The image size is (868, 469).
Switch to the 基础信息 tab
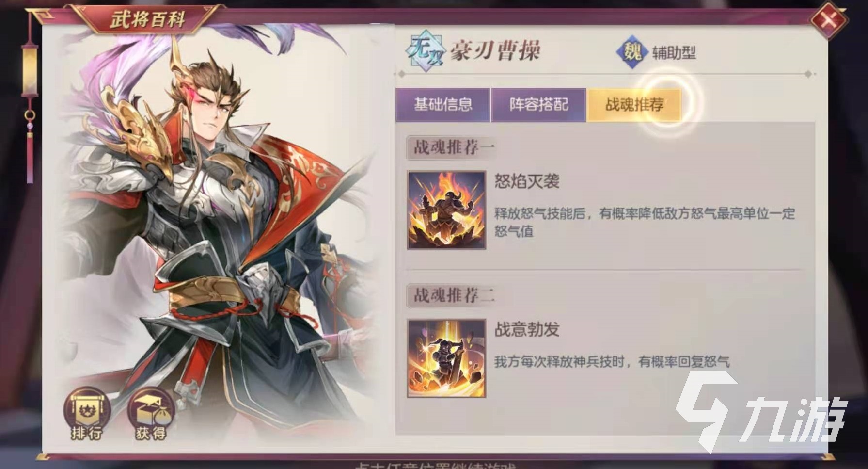pos(443,105)
